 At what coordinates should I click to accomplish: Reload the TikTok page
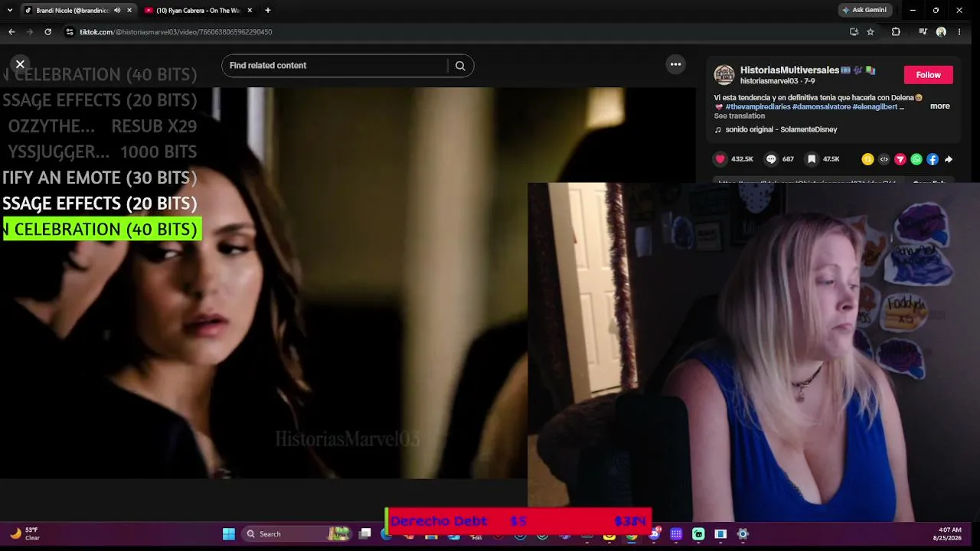47,32
